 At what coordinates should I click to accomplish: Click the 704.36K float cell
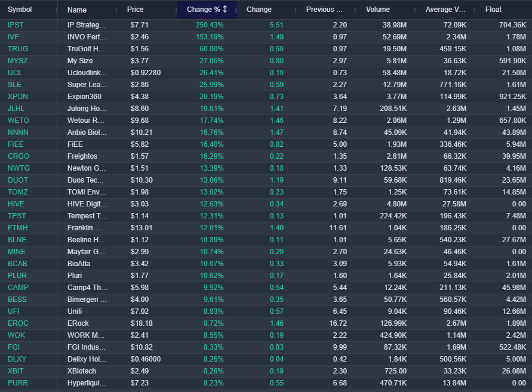point(512,25)
